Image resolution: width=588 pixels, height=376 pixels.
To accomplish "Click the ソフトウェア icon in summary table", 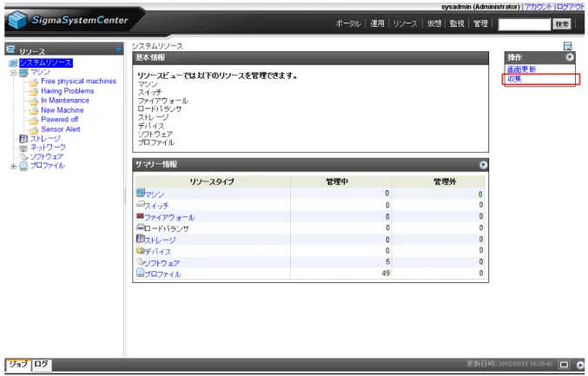I will 140,261.
